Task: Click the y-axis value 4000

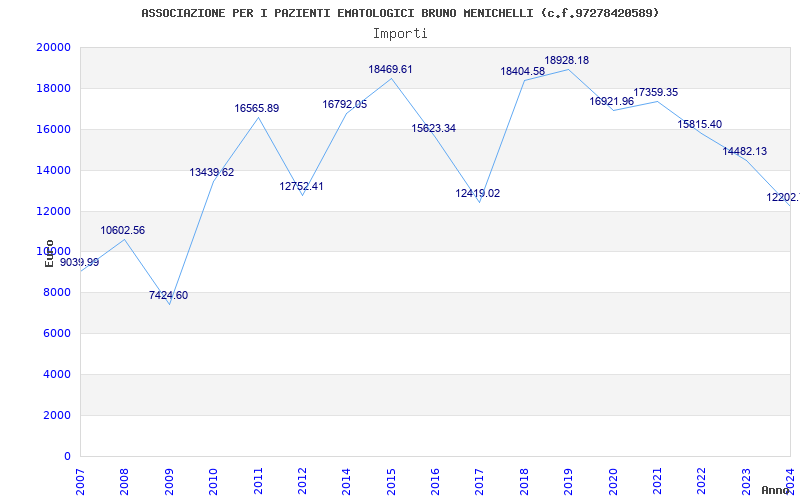Action: pos(56,374)
